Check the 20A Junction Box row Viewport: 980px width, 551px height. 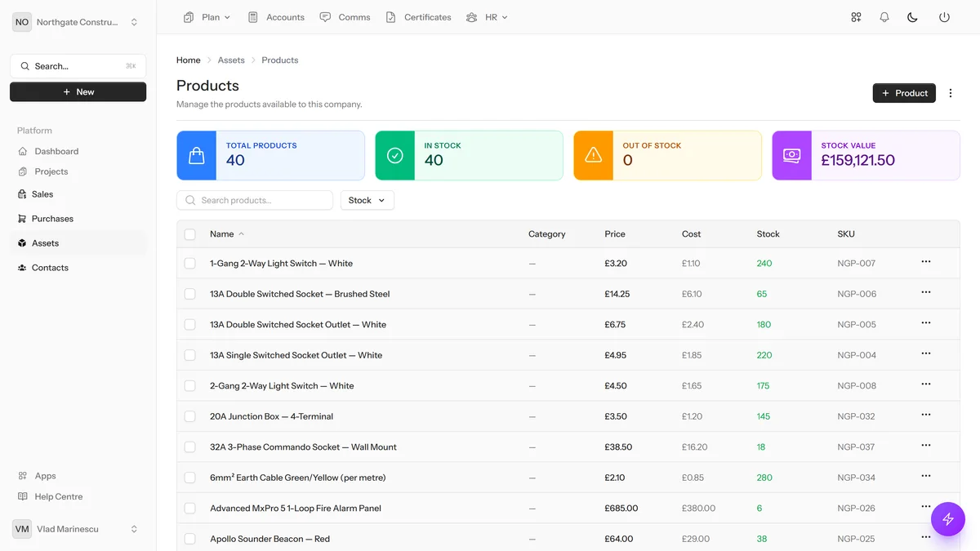point(190,416)
